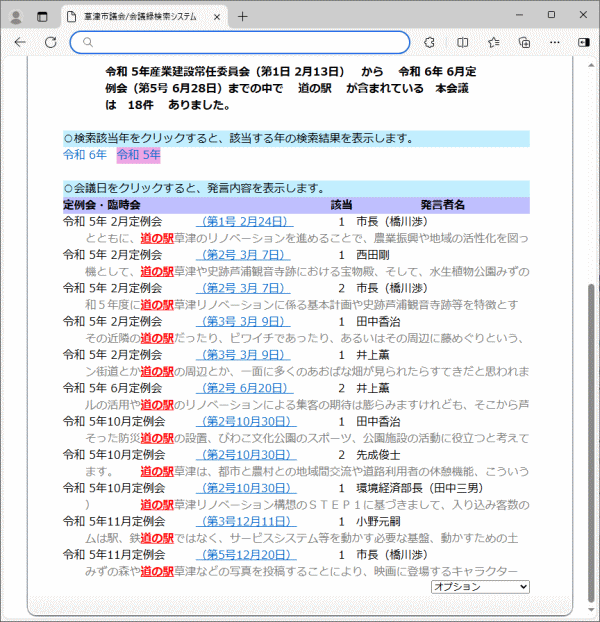Screen dimensions: 600x622
Task: Click speaker name 西田剛
Action: pyautogui.click(x=373, y=255)
